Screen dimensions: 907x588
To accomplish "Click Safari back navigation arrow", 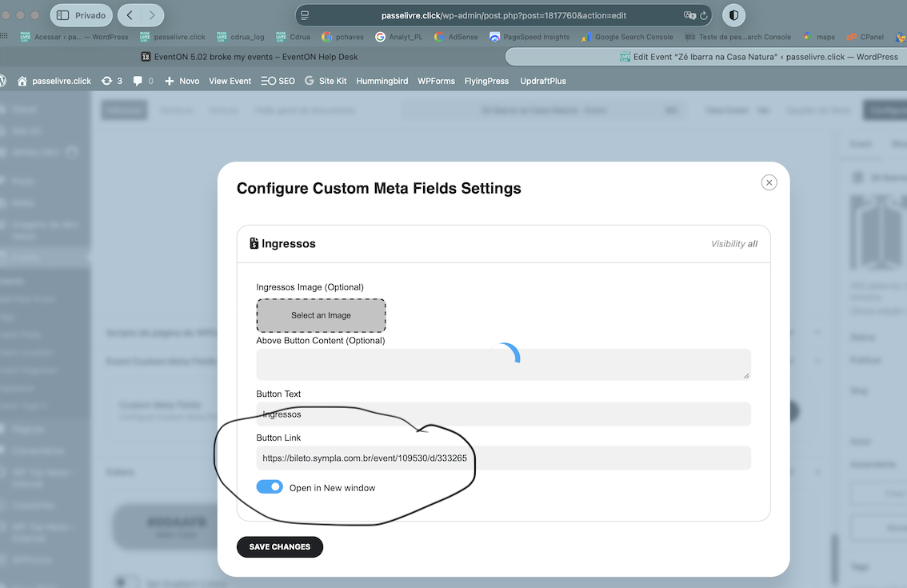I will point(130,15).
